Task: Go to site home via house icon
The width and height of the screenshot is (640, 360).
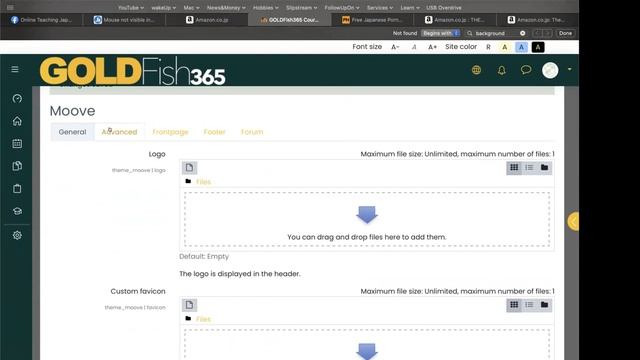Action: [17, 121]
